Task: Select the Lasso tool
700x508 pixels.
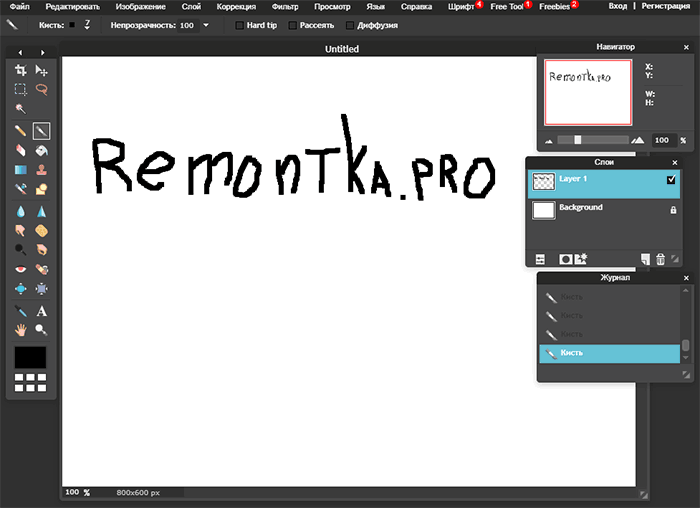Action: 42,89
